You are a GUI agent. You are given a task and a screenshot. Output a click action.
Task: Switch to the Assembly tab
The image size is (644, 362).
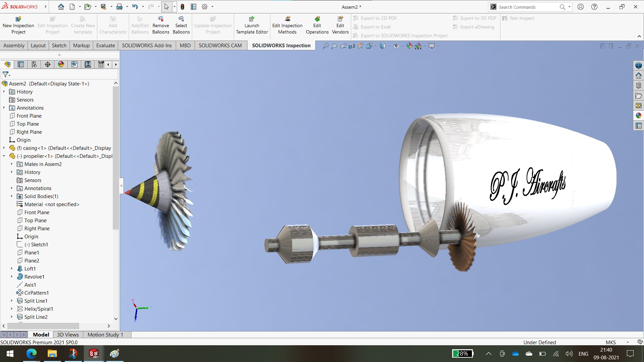14,46
